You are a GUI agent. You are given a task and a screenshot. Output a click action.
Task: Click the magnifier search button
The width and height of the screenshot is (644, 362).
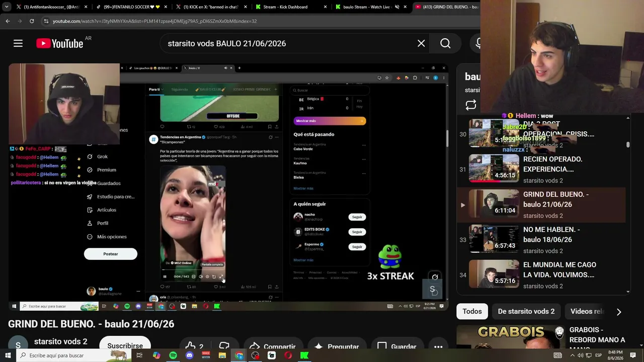tap(445, 44)
